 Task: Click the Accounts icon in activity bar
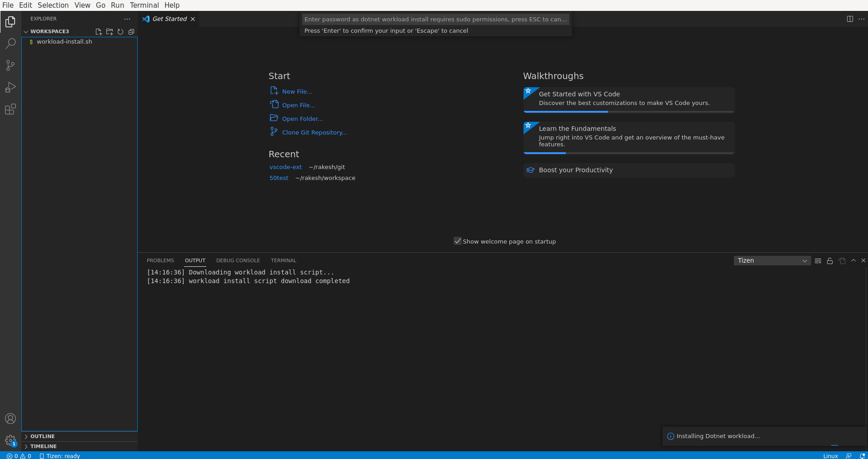(x=10, y=419)
